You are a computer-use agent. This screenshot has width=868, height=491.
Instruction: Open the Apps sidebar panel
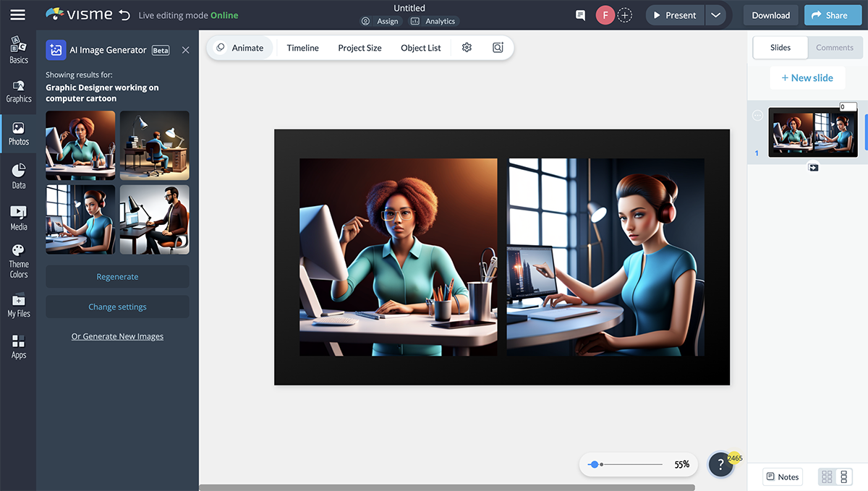click(x=19, y=347)
